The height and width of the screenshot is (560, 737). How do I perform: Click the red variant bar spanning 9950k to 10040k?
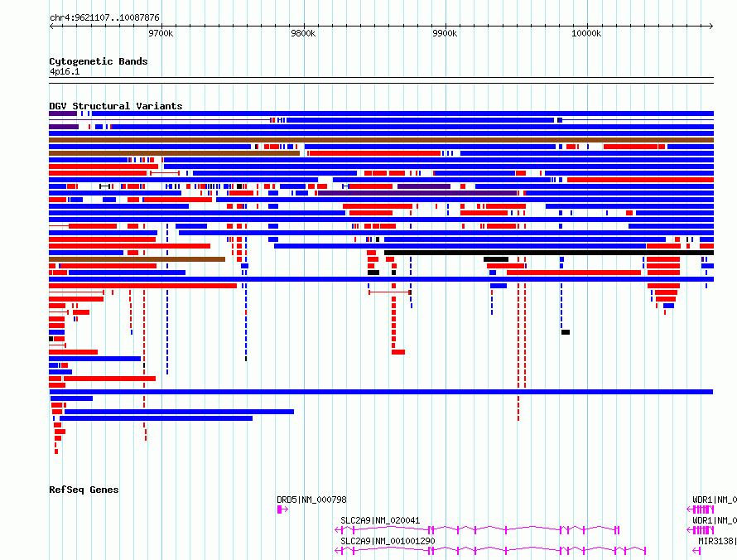574,273
